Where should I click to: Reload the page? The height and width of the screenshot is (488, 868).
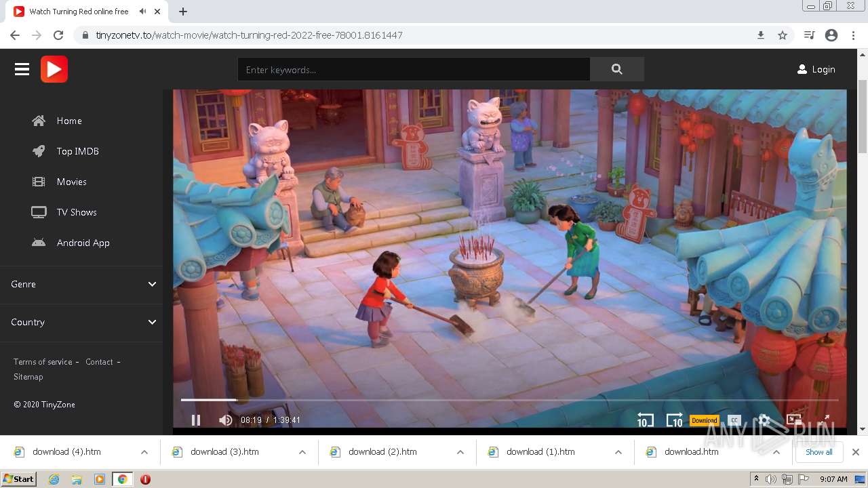[58, 35]
